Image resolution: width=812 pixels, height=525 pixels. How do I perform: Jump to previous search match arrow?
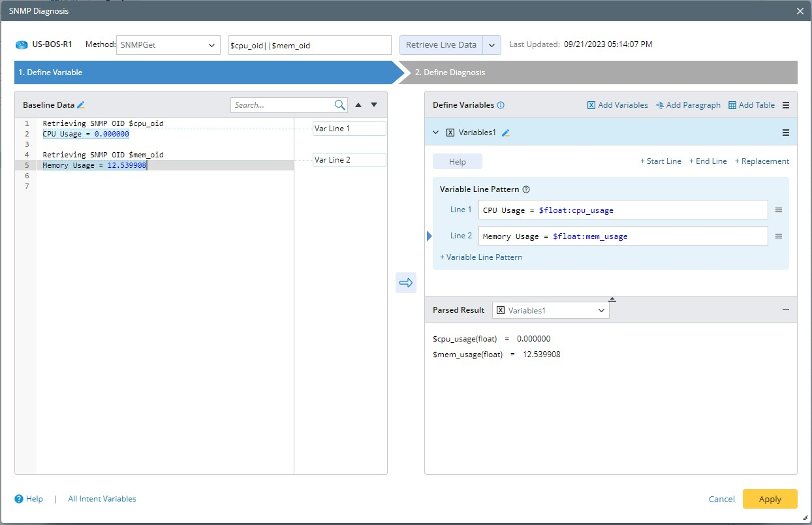point(358,105)
